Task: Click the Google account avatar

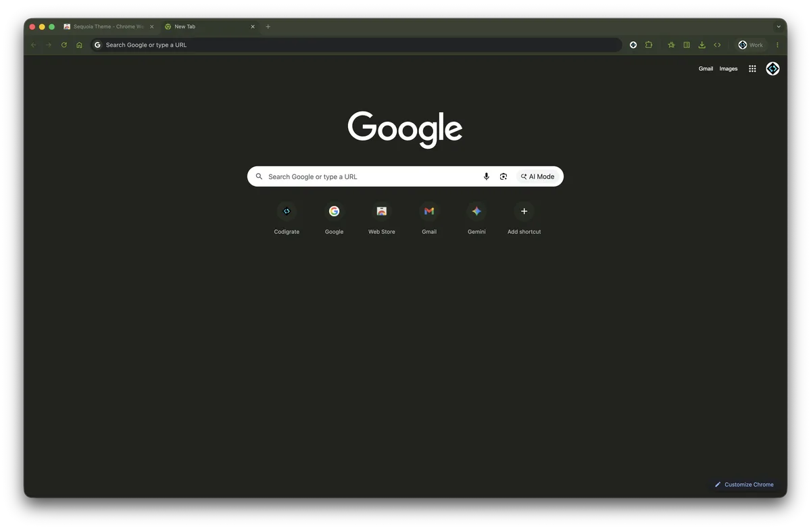Action: [x=772, y=69]
